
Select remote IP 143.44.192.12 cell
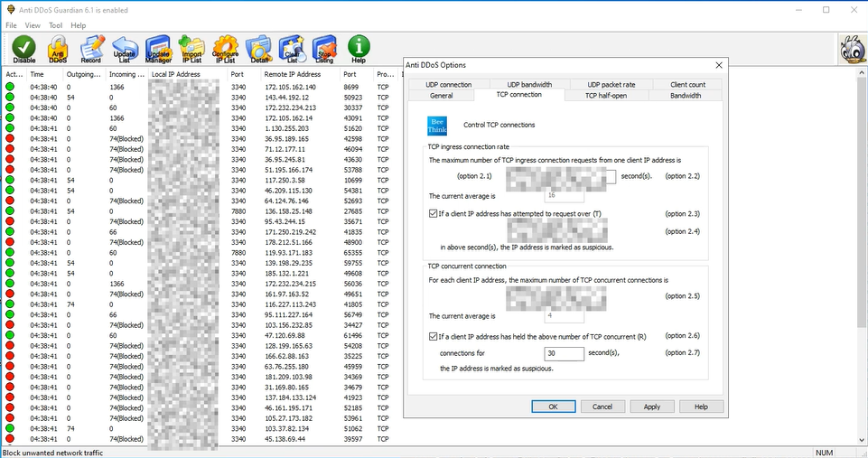(286, 98)
